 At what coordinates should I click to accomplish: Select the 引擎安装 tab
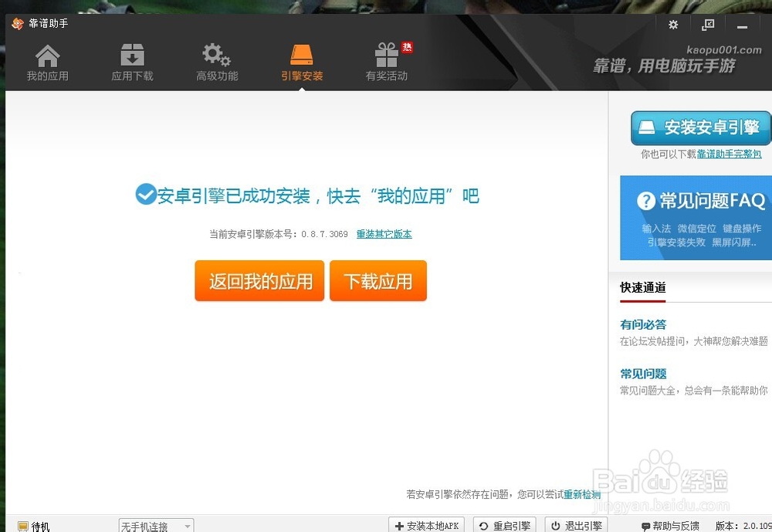click(x=302, y=63)
